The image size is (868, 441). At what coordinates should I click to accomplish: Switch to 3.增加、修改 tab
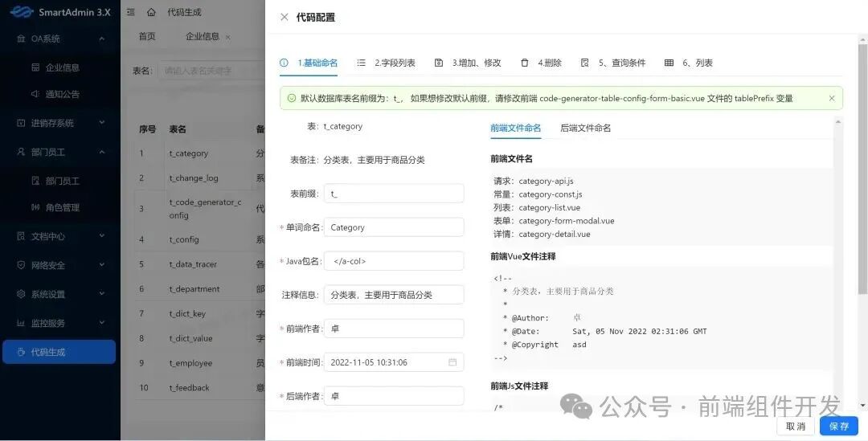[x=468, y=63]
